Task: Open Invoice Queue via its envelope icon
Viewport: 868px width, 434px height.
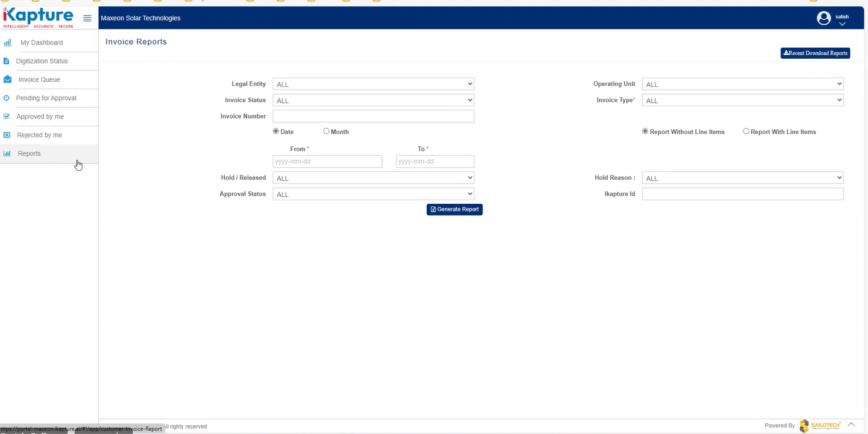Action: coord(7,79)
